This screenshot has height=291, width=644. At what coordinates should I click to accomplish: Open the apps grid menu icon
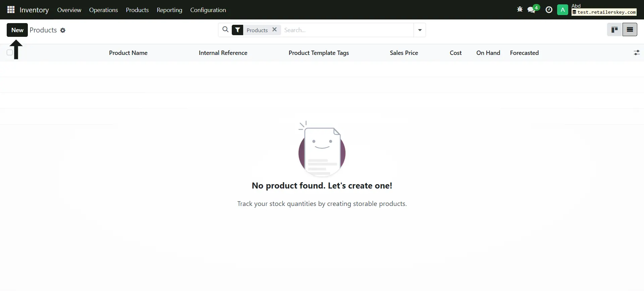(x=11, y=10)
